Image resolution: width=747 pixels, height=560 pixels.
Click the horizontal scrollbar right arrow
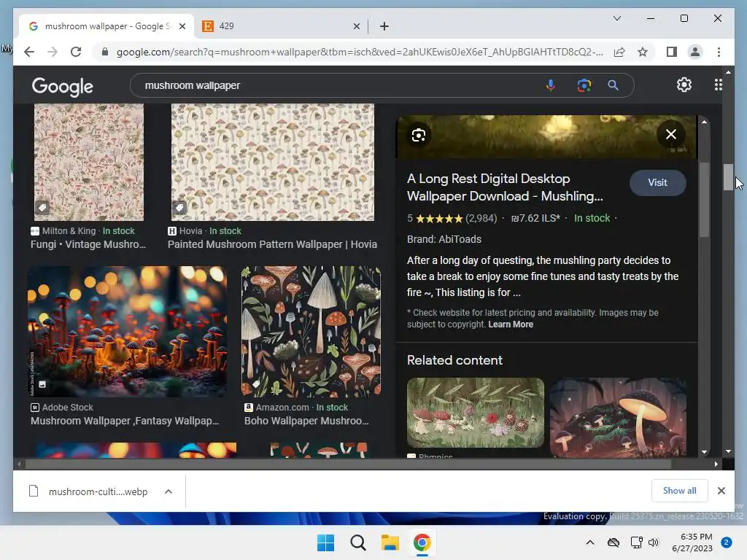716,464
